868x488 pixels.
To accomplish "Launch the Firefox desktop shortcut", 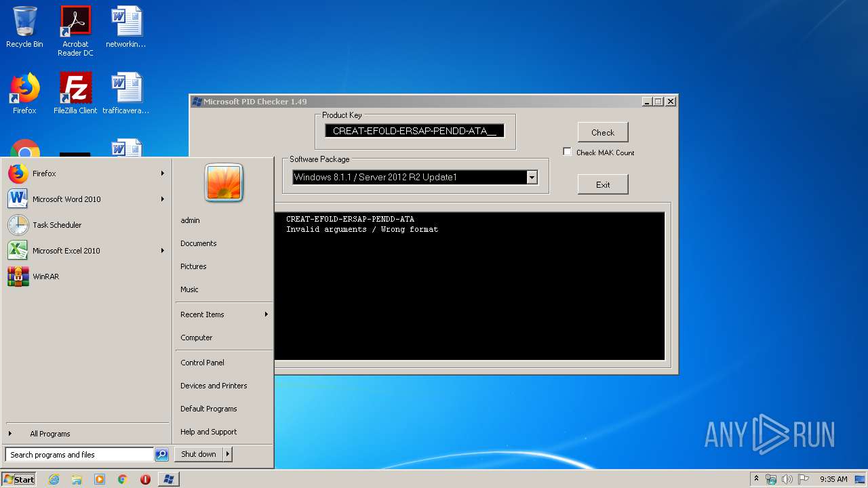I will [x=24, y=94].
